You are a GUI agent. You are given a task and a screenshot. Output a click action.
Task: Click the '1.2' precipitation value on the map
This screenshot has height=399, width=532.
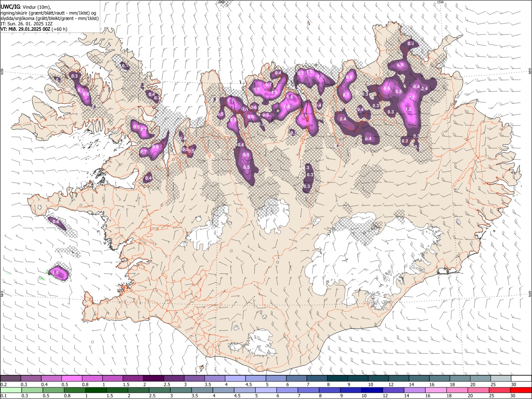(x=408, y=109)
